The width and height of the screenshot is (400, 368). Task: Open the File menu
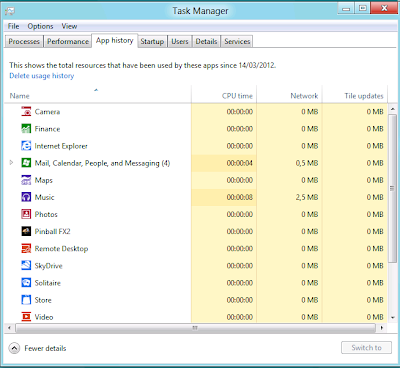[x=13, y=26]
